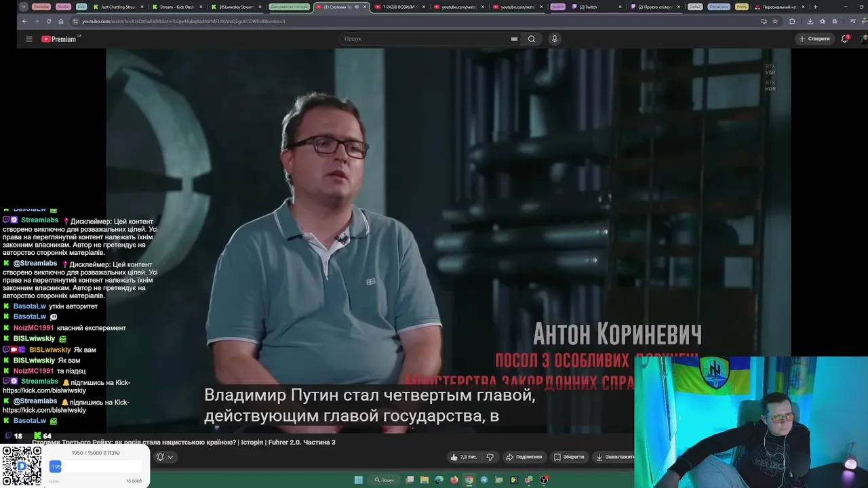This screenshot has width=868, height=488.
Task: Open the on-screen keyboard icon in search
Action: tap(514, 39)
